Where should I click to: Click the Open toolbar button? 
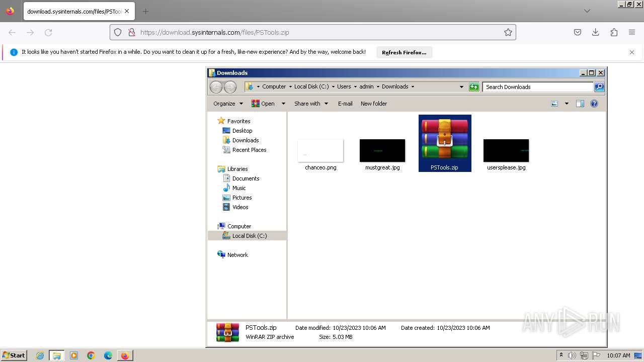point(263,104)
